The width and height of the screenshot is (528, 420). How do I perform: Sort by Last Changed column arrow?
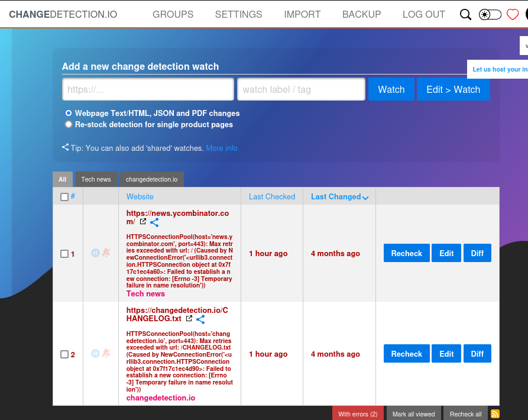[365, 198]
